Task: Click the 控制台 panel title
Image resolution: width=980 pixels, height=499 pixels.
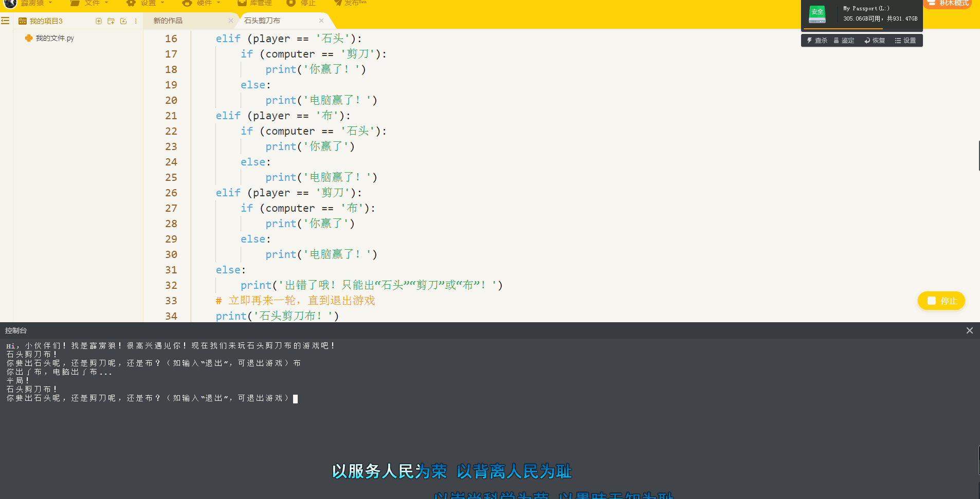Action: (x=16, y=330)
